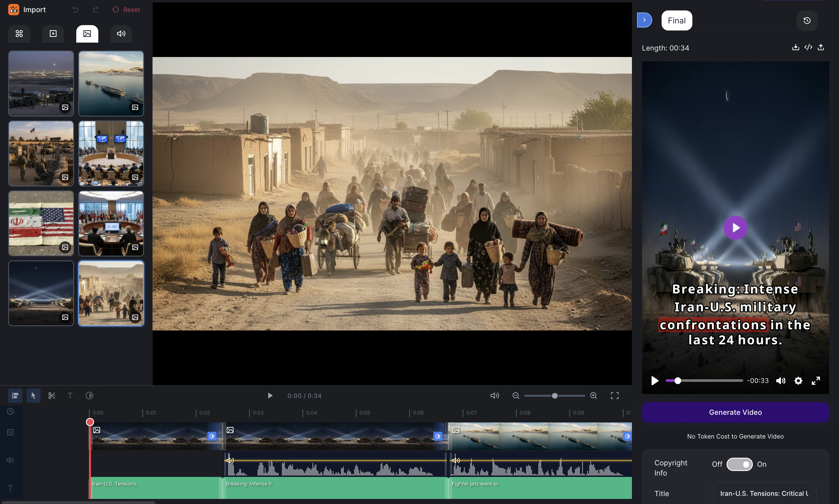Select the scissors cut tool
The width and height of the screenshot is (839, 504).
(x=52, y=396)
